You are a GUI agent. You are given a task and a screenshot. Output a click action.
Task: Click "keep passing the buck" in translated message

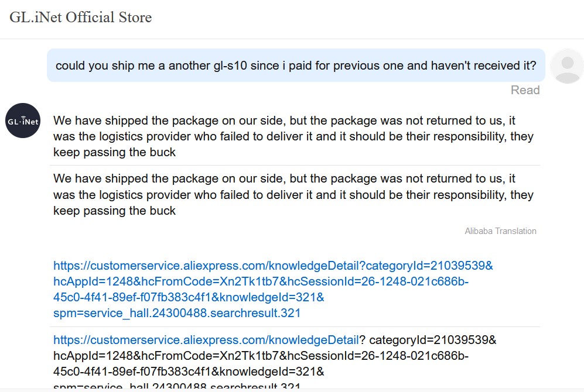114,211
